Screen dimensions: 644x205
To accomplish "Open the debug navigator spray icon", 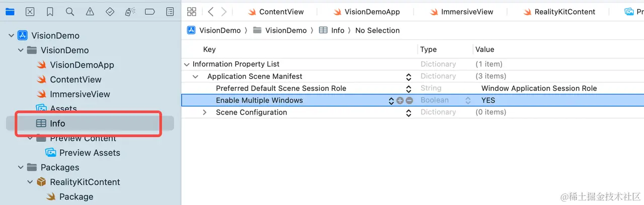I will tap(130, 12).
